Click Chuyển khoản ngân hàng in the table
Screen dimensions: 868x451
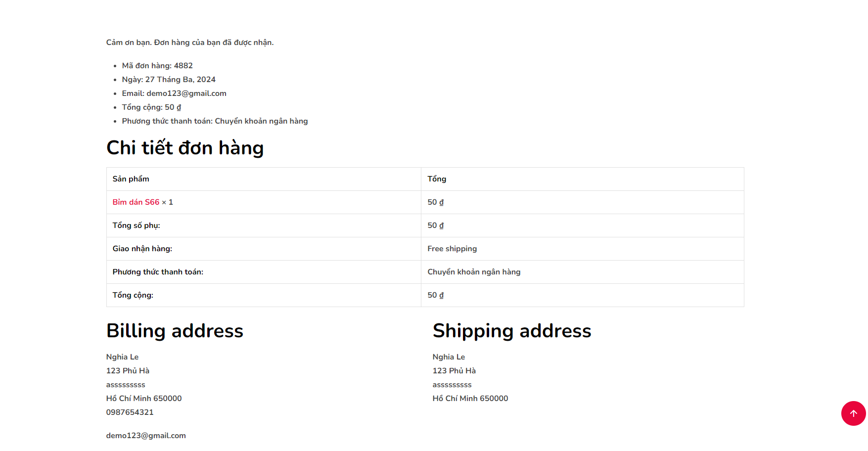click(x=474, y=272)
